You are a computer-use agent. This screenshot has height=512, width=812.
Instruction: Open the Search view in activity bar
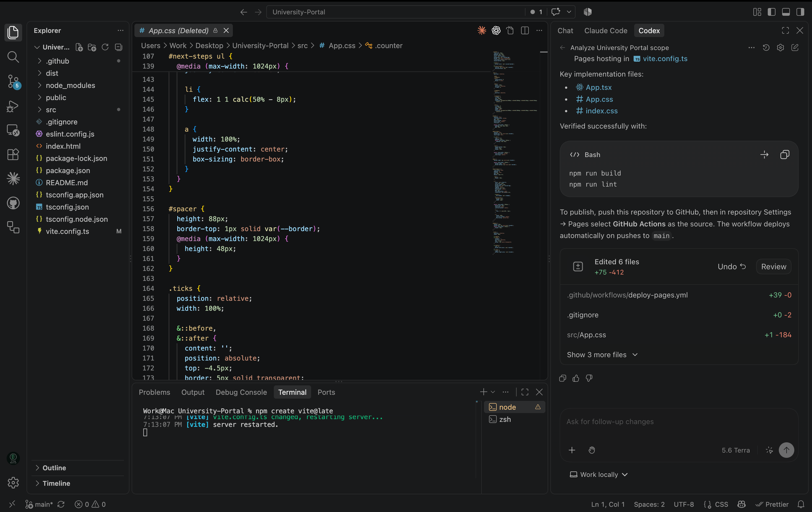[x=13, y=57]
